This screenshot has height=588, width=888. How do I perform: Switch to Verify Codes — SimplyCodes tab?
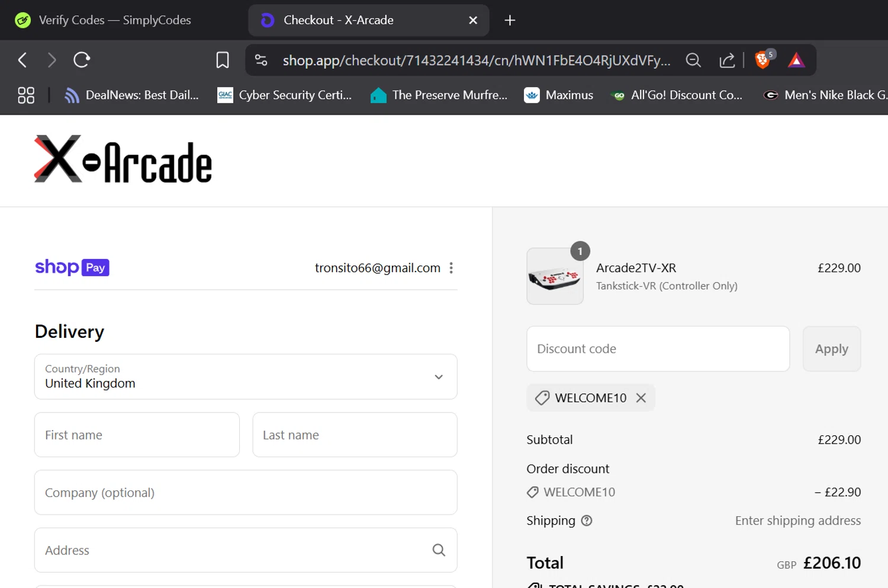(115, 20)
